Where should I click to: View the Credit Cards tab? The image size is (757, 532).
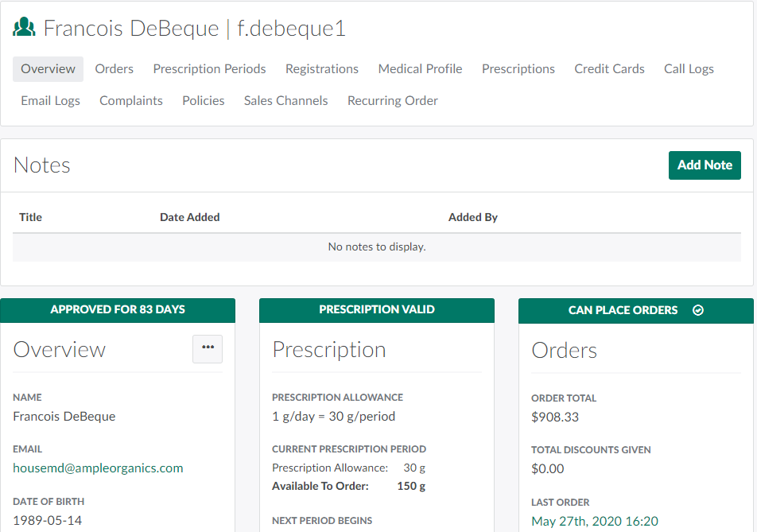click(x=609, y=69)
